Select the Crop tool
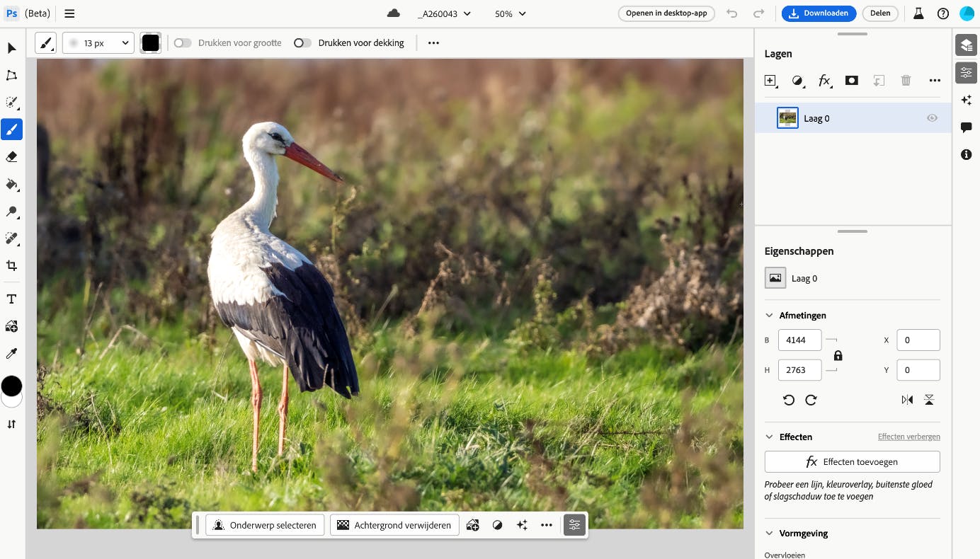This screenshot has width=980, height=559. 11,265
